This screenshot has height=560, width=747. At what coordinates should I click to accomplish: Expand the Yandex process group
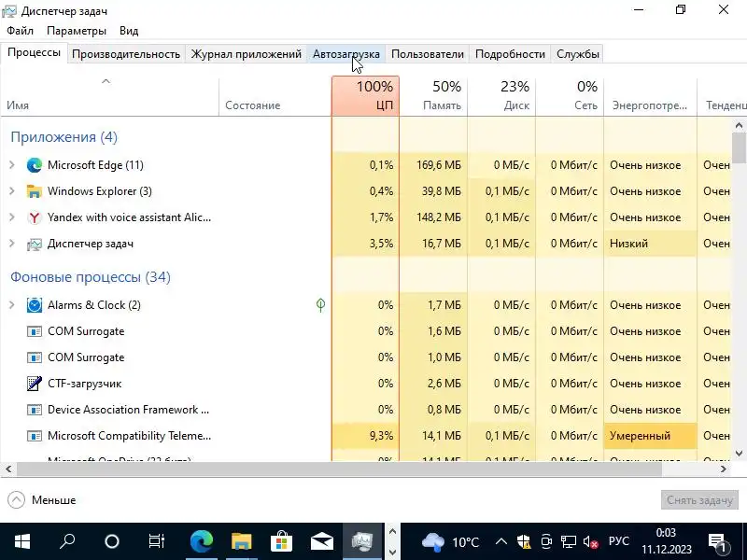point(12,217)
